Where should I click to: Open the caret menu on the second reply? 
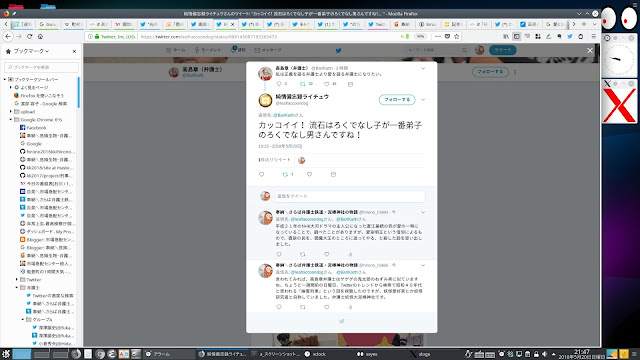(x=423, y=265)
